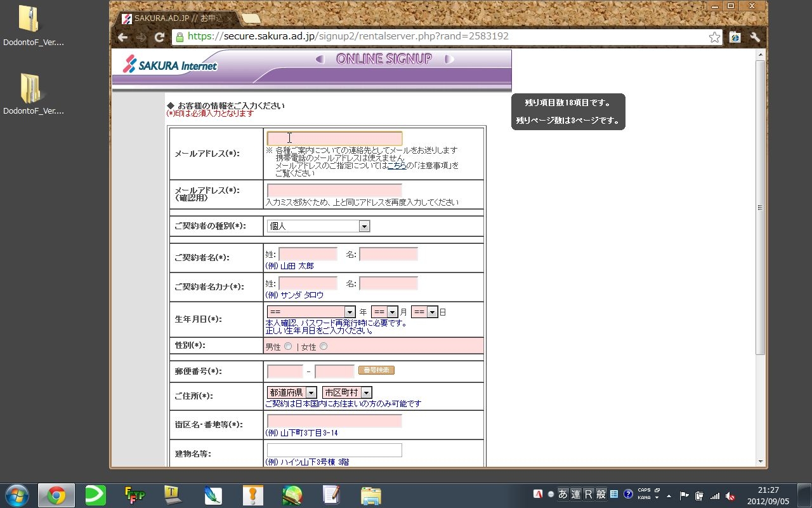This screenshot has width=812, height=508.
Task: Click the 番号検索 postal lookup button
Action: coord(376,370)
